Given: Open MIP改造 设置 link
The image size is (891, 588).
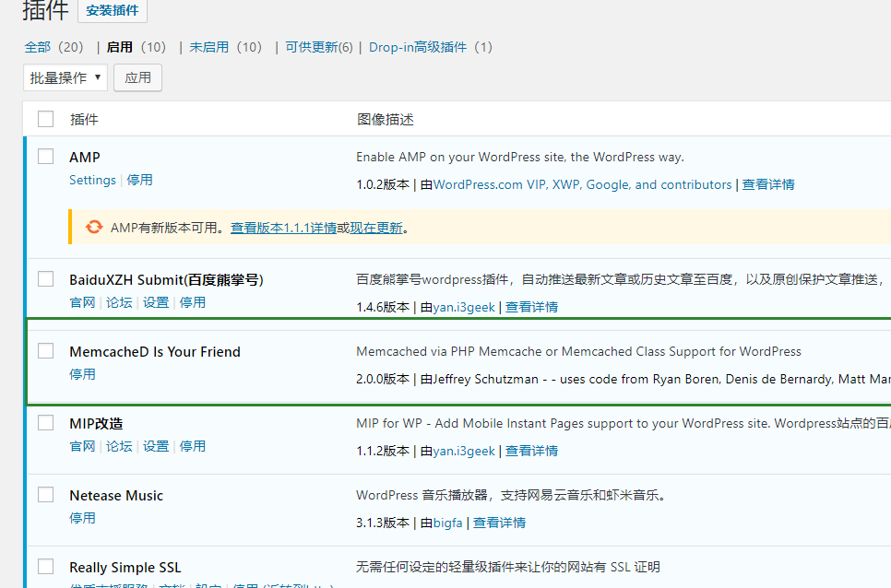Looking at the screenshot, I should pos(156,446).
